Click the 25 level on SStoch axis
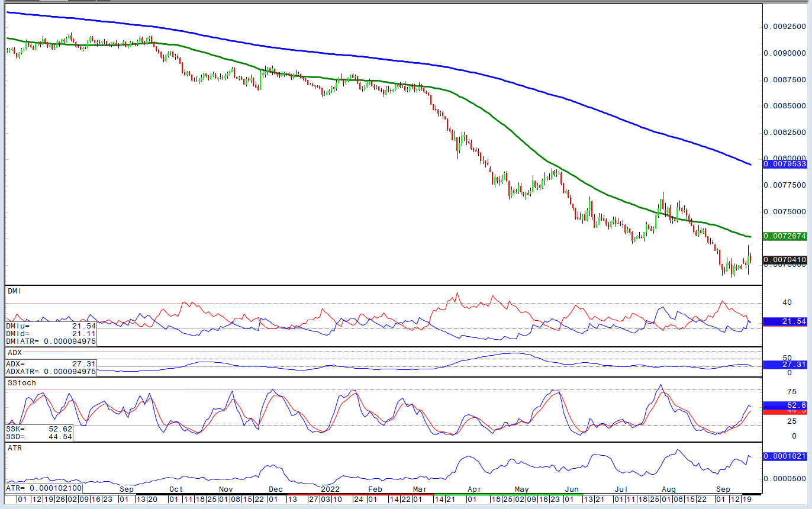Viewport: 812px width, 509px height. click(x=791, y=421)
